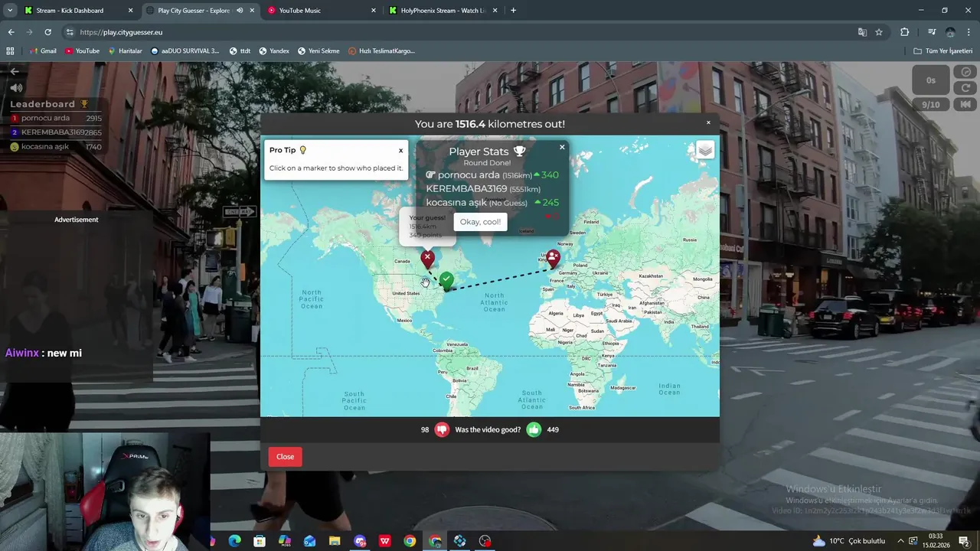Open the map layers selector icon

tap(705, 150)
